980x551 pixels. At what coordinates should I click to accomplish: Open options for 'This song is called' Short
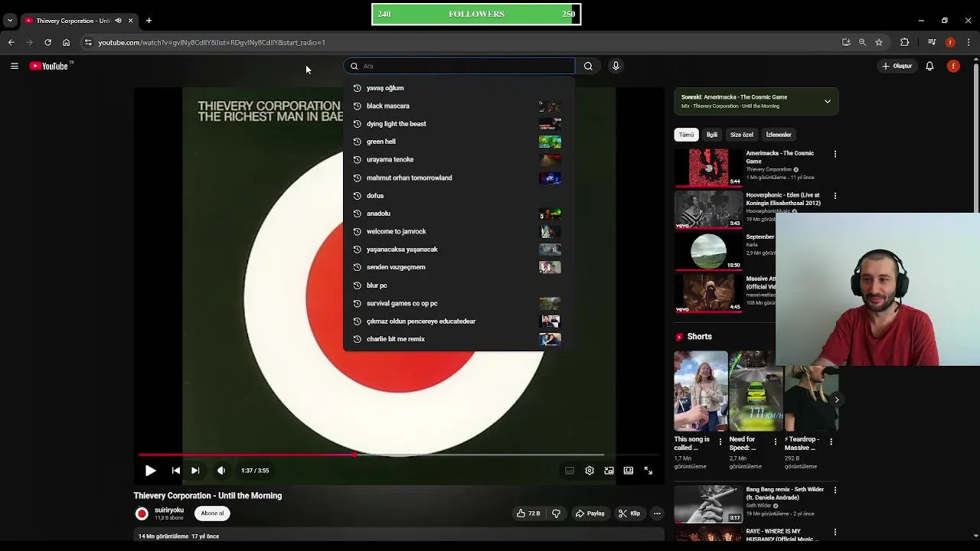point(720,442)
